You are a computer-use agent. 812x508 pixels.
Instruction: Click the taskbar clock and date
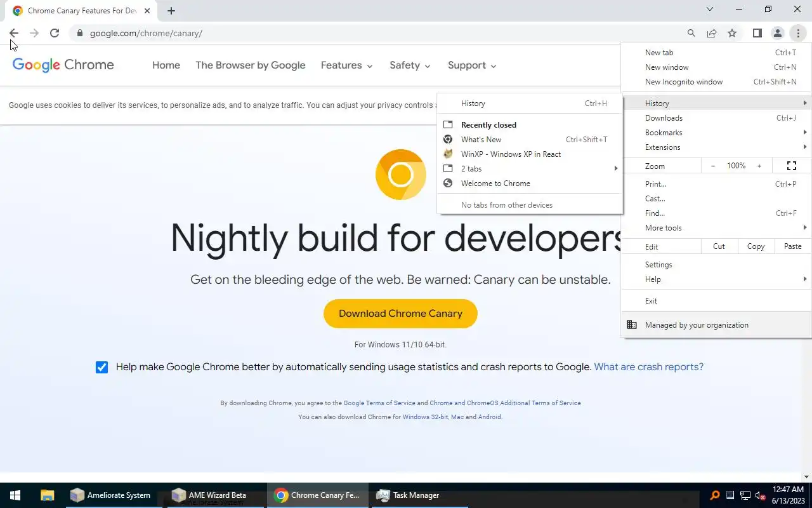[x=789, y=495]
